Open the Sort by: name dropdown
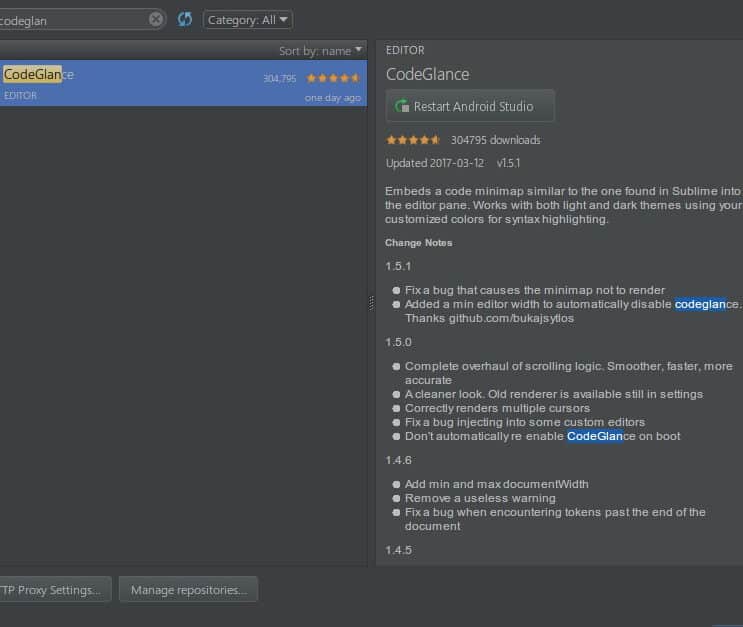 point(320,51)
